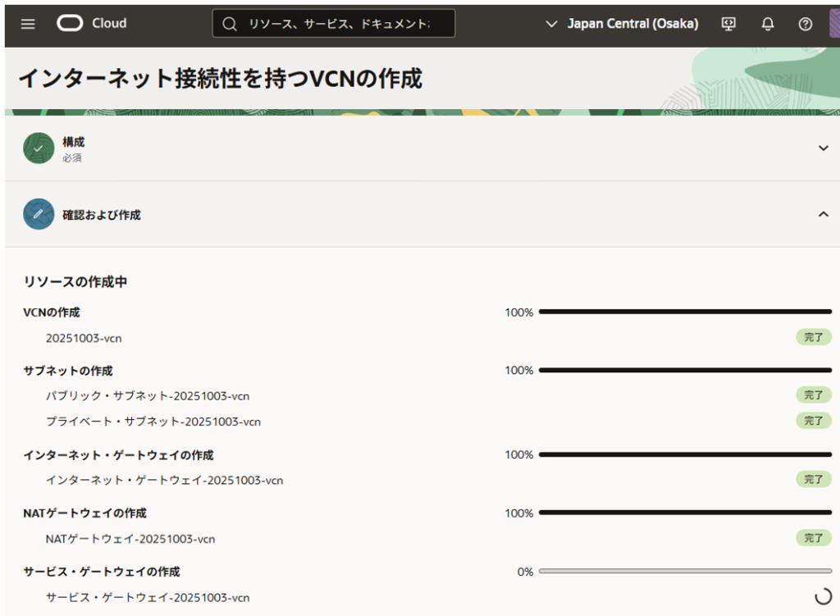Click the green checkmark icon beside 構成
The width and height of the screenshot is (840, 616).
pos(39,148)
